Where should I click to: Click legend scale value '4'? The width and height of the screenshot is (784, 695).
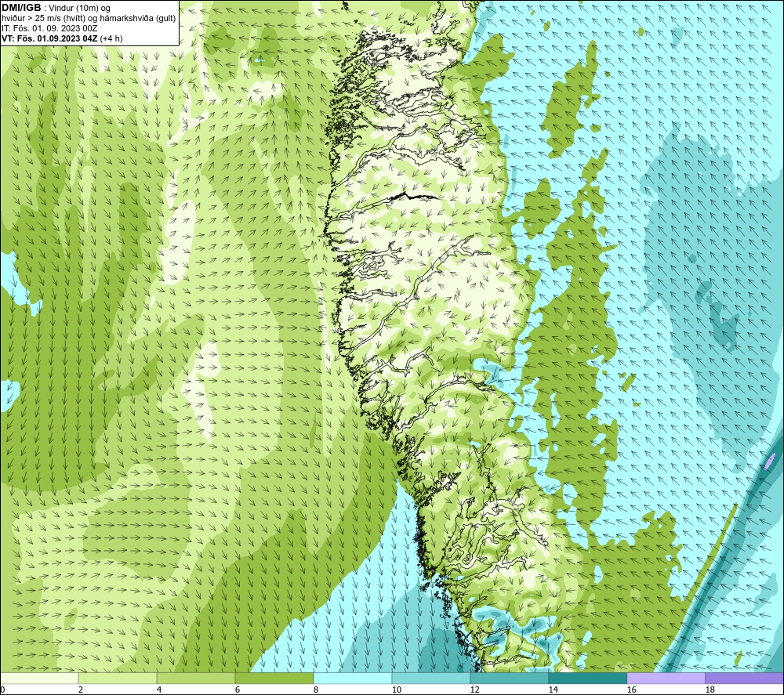pyautogui.click(x=159, y=690)
